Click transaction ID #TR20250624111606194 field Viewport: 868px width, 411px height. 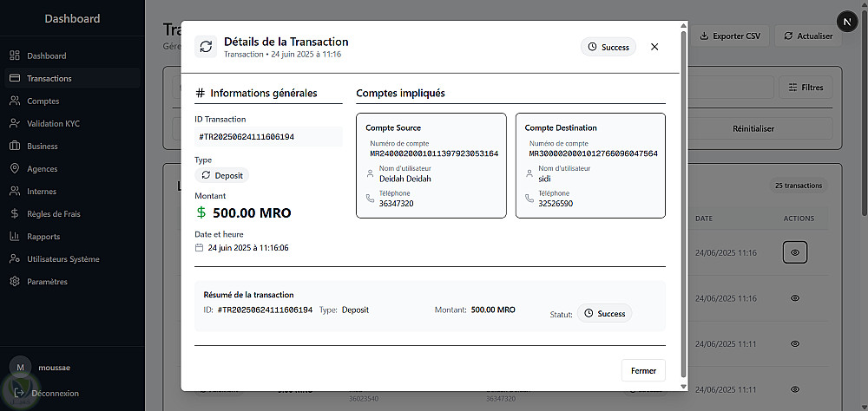268,137
